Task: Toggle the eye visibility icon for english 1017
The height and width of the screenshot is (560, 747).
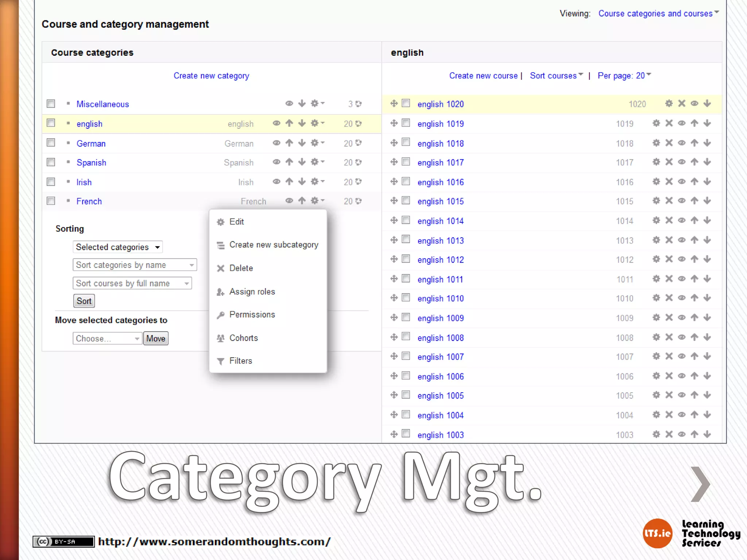Action: (682, 162)
